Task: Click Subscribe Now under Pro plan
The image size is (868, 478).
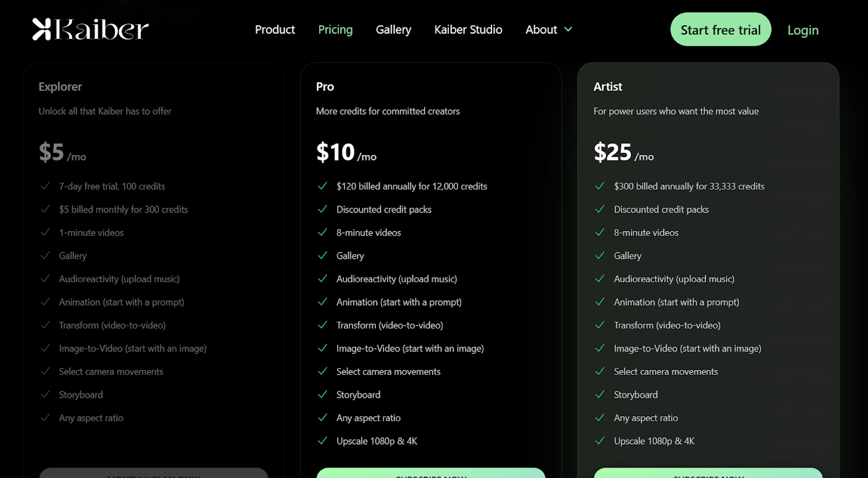Action: click(431, 473)
